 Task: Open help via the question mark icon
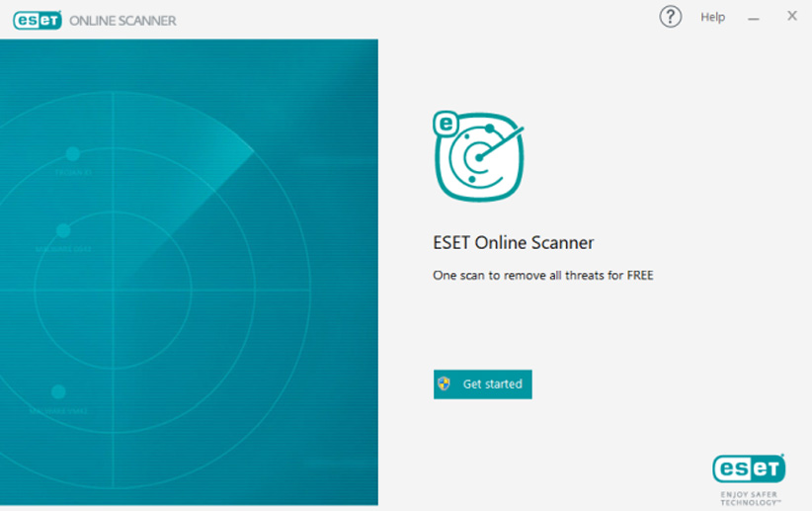tap(670, 17)
